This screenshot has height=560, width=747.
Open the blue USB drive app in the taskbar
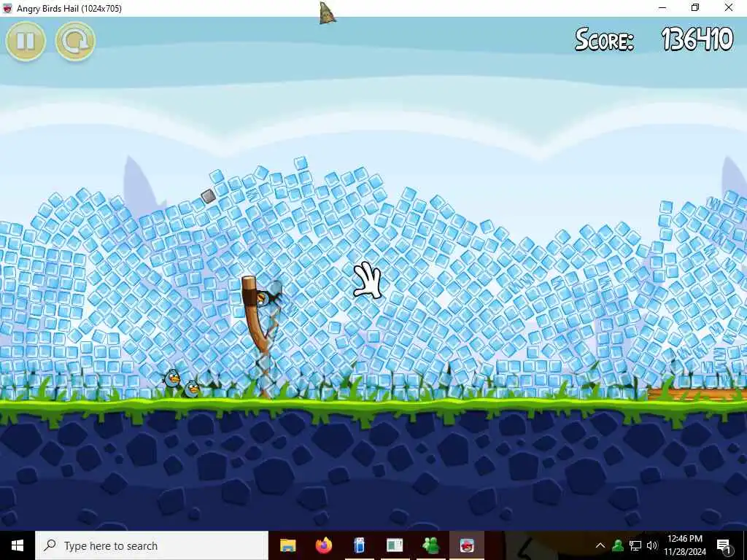pyautogui.click(x=359, y=545)
